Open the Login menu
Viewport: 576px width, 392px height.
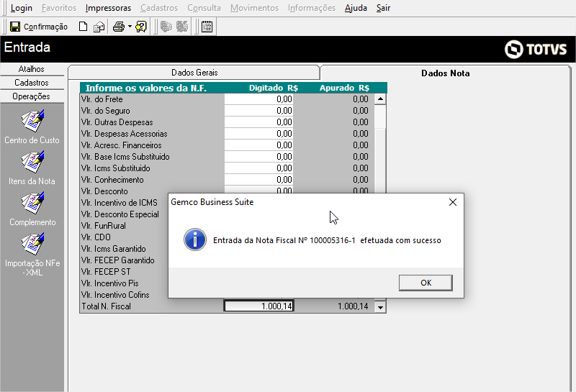pyautogui.click(x=22, y=8)
